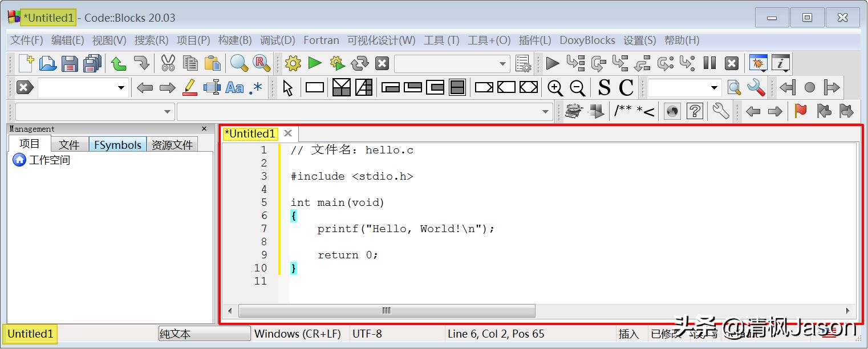
Task: Run the program with green play arrow
Action: pos(315,63)
